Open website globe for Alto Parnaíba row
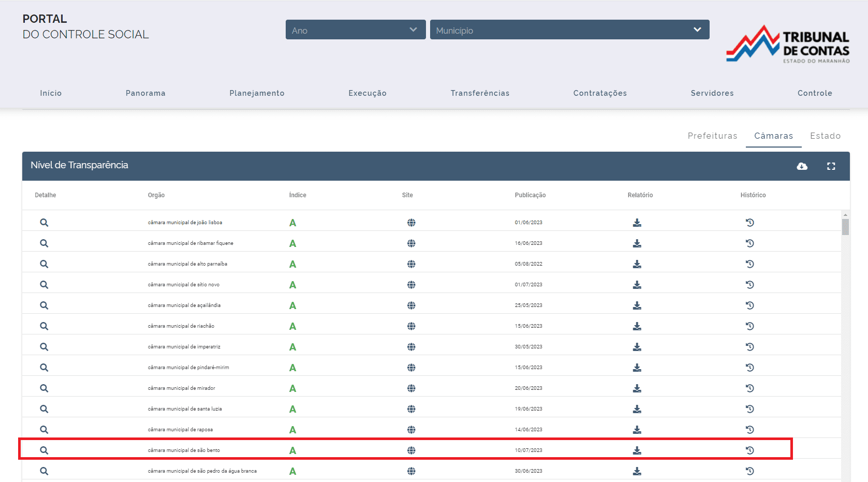Image resolution: width=868 pixels, height=482 pixels. click(x=411, y=264)
